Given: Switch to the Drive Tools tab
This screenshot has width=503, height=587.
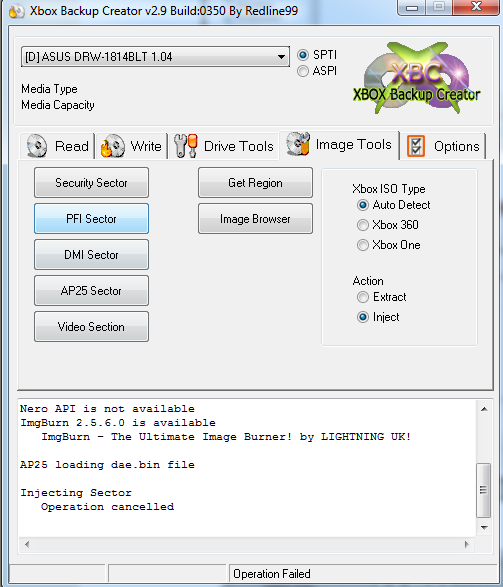Looking at the screenshot, I should pos(224,146).
